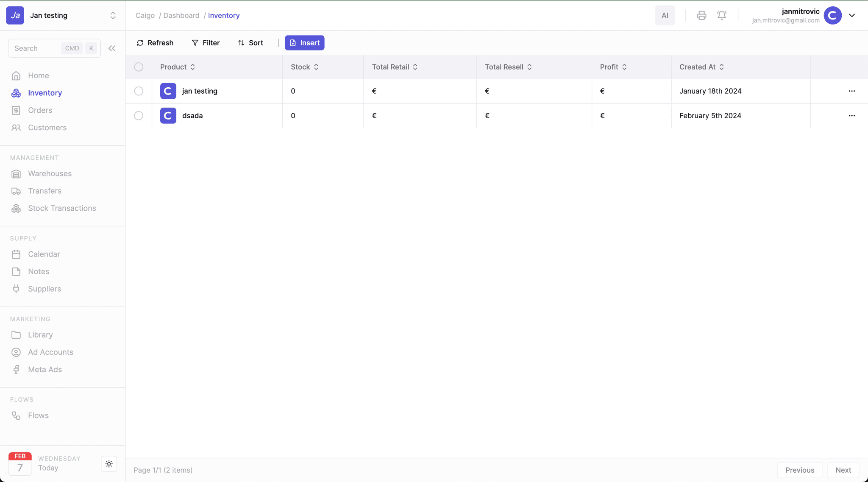
Task: Expand the Jan testing workspace switcher
Action: pyautogui.click(x=113, y=16)
